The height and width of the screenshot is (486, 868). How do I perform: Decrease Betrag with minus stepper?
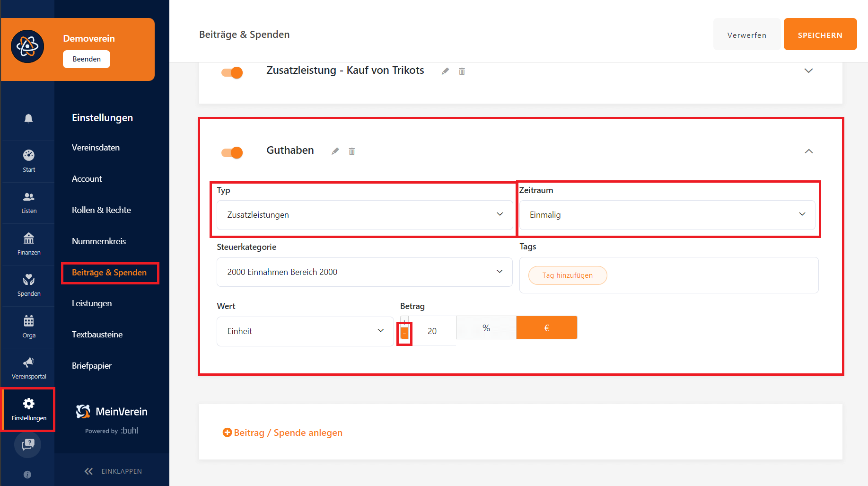point(404,334)
